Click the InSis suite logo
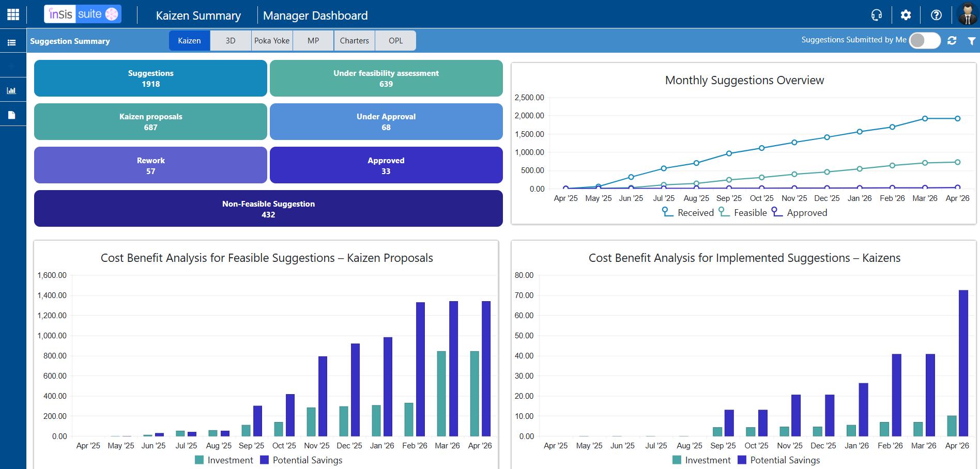 [83, 14]
